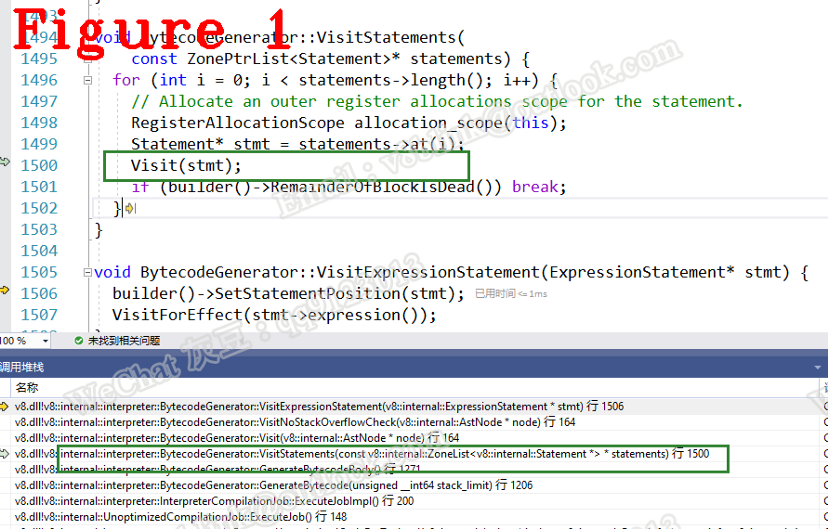Collapse the for loop block at line 1496
This screenshot has width=828, height=529.
[88, 81]
